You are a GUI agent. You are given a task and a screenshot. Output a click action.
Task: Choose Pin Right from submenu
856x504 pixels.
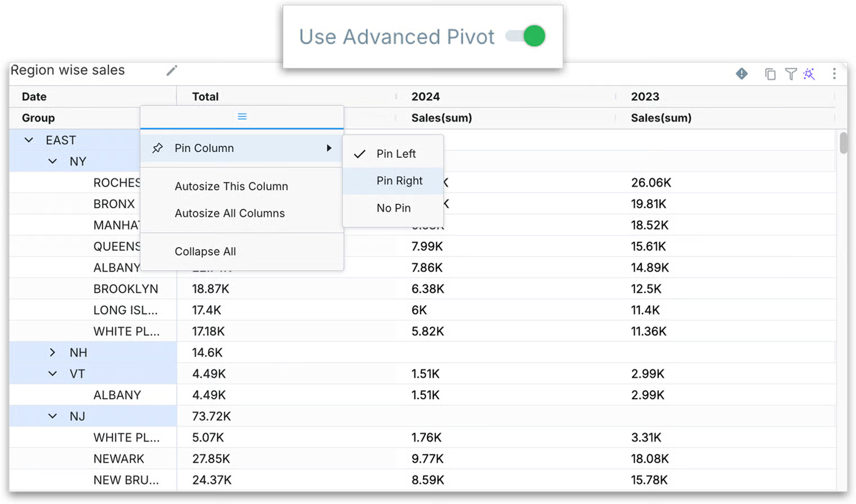point(399,181)
